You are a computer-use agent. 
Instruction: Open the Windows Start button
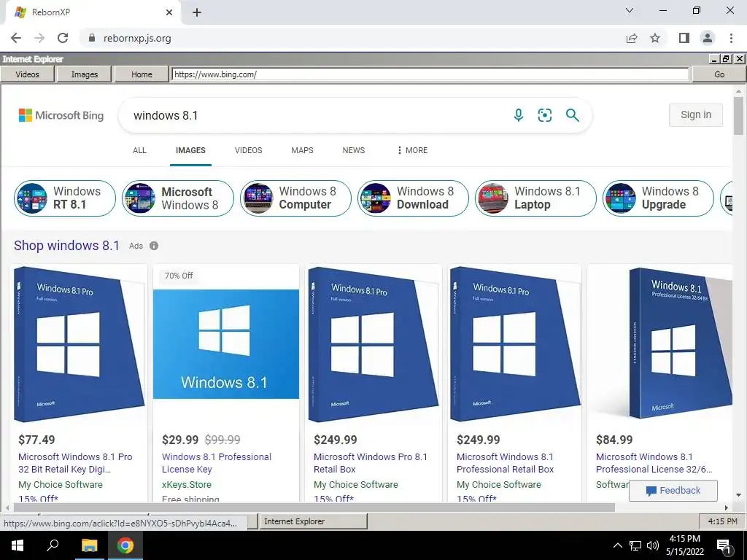(x=18, y=545)
